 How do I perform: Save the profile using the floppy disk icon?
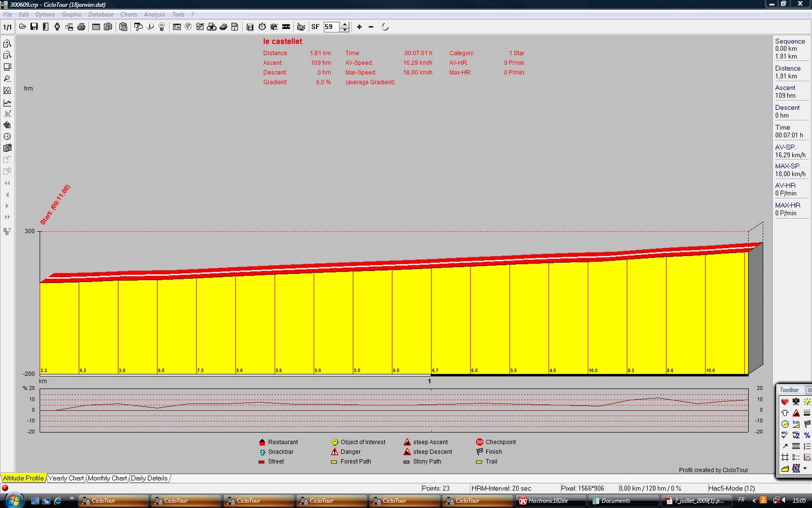(34, 27)
